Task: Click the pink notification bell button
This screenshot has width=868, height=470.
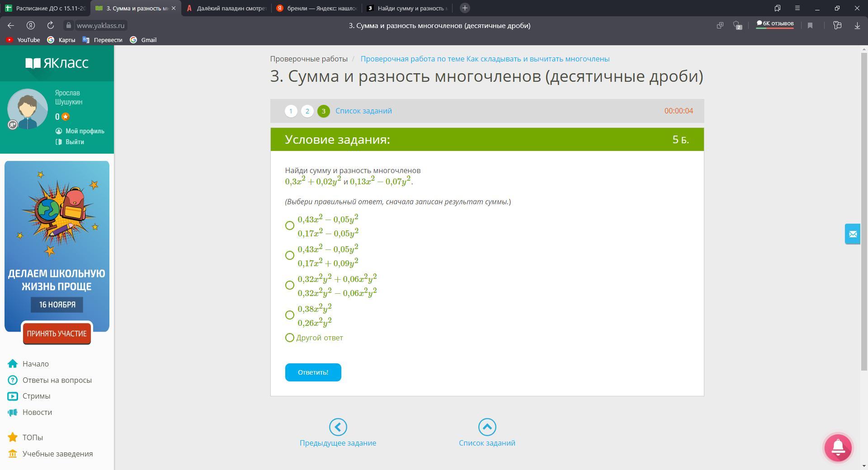Action: [838, 447]
